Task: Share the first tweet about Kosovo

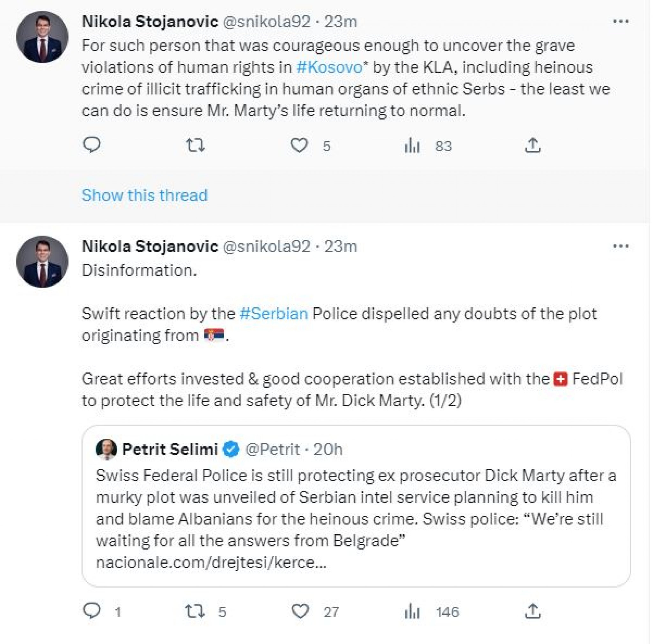Action: coord(533,145)
